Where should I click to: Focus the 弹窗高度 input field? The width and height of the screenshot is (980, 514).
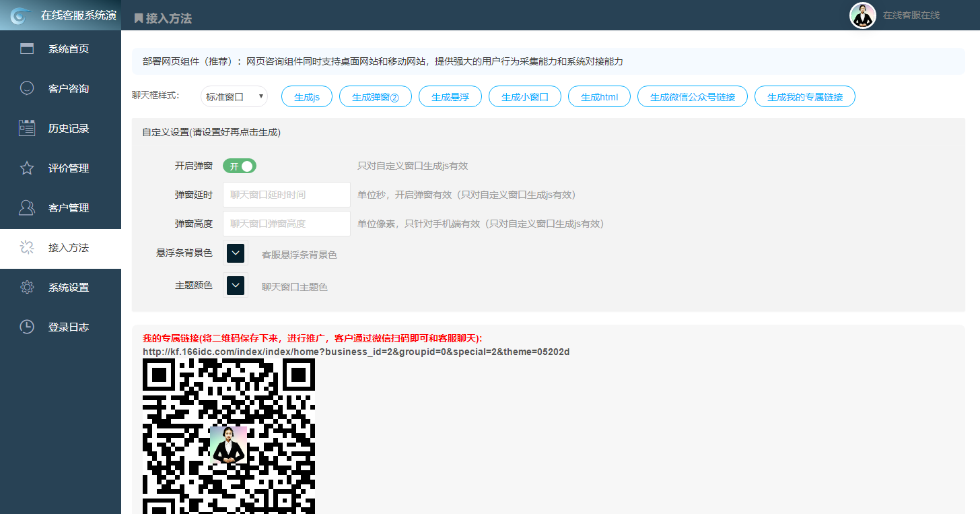tap(287, 224)
